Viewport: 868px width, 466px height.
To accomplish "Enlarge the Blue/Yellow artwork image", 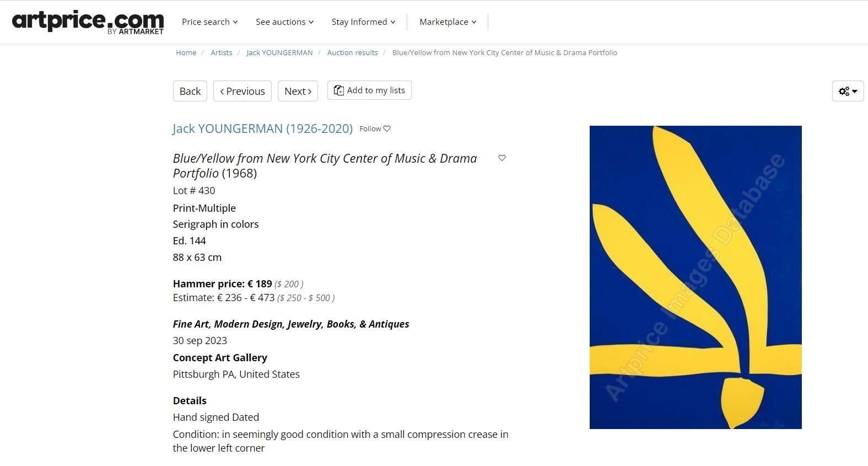I will pos(696,277).
